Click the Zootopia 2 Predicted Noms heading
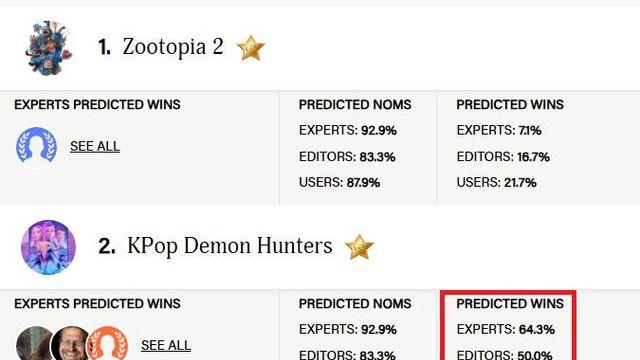The height and width of the screenshot is (360, 640). (355, 104)
